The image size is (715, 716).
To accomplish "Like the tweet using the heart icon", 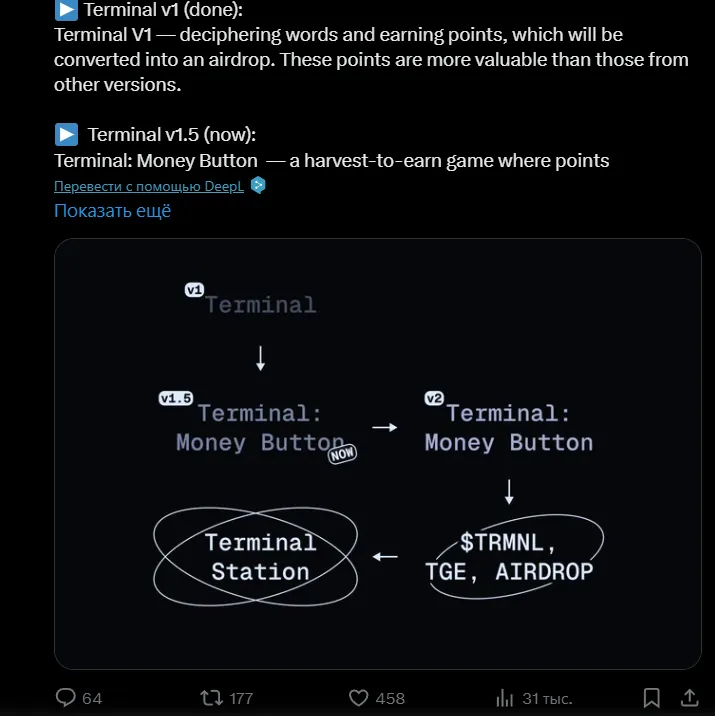I will pyautogui.click(x=358, y=698).
